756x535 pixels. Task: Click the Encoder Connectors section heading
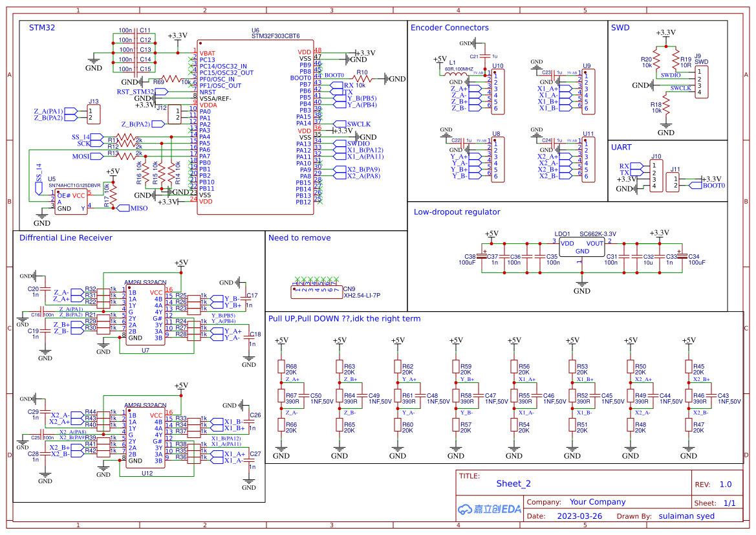coord(448,27)
